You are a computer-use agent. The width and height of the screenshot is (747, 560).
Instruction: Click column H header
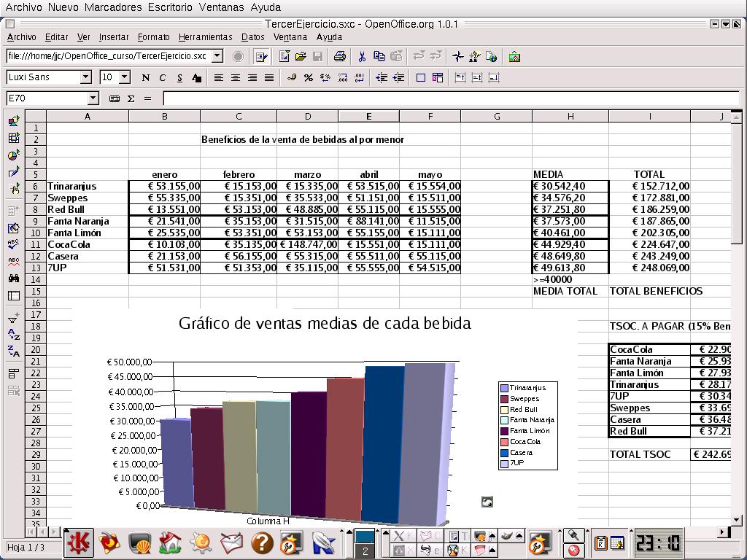(x=570, y=116)
